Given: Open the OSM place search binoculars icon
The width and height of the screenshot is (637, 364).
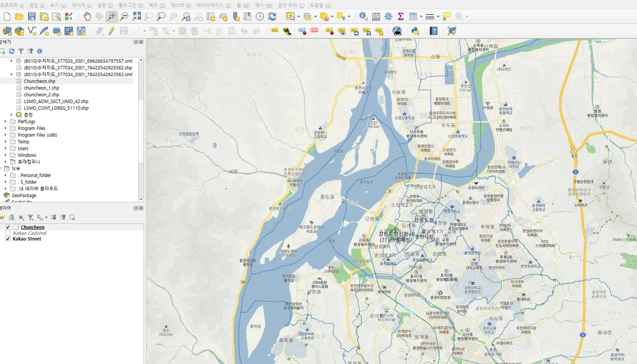Looking at the screenshot, I should [x=397, y=31].
